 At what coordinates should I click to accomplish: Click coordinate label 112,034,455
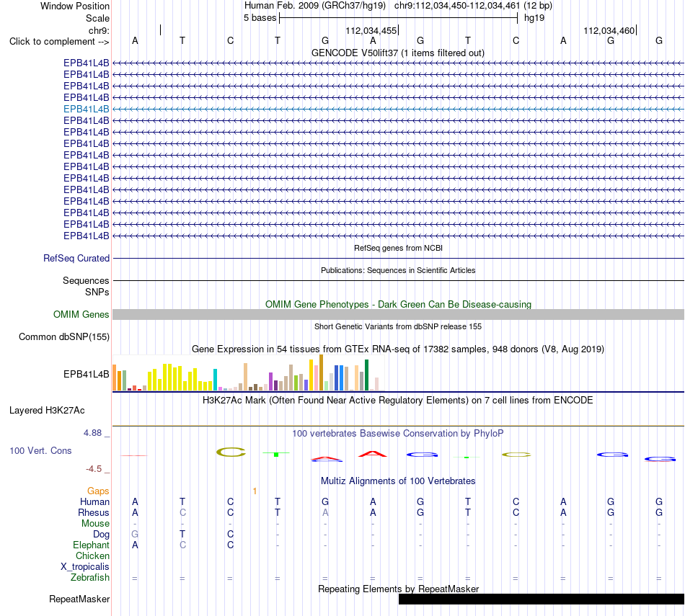[x=371, y=30]
